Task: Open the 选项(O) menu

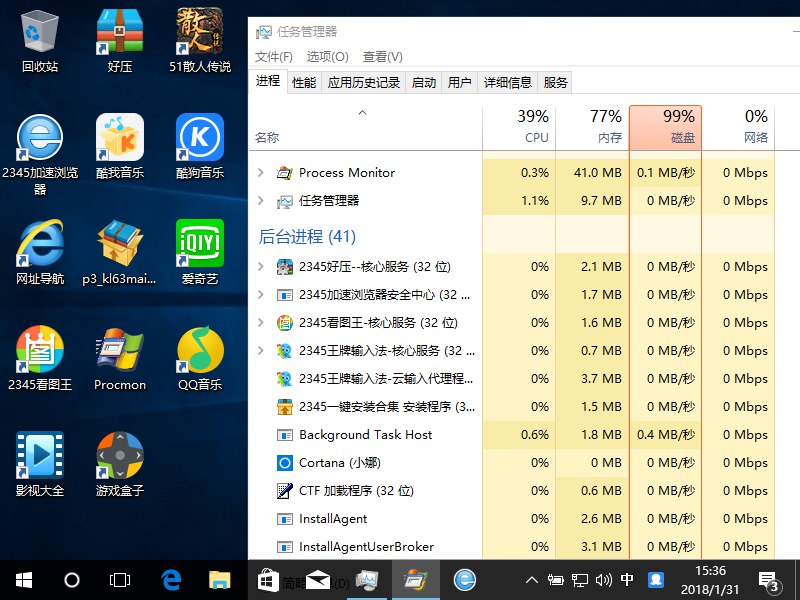Action: [328, 57]
